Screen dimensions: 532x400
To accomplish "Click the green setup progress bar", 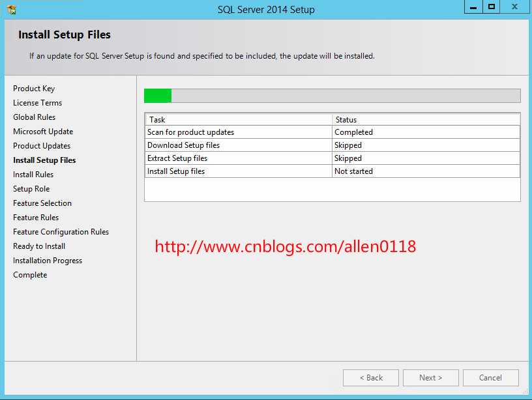I will click(332, 96).
